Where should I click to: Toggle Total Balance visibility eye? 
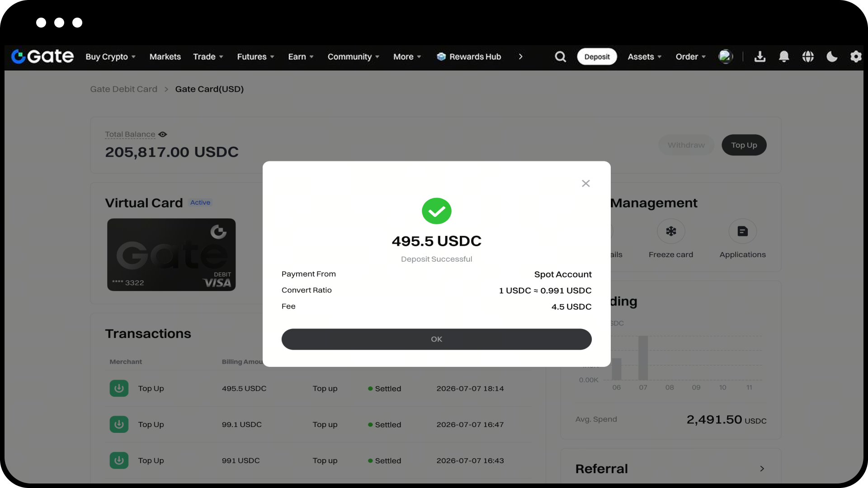click(x=163, y=134)
